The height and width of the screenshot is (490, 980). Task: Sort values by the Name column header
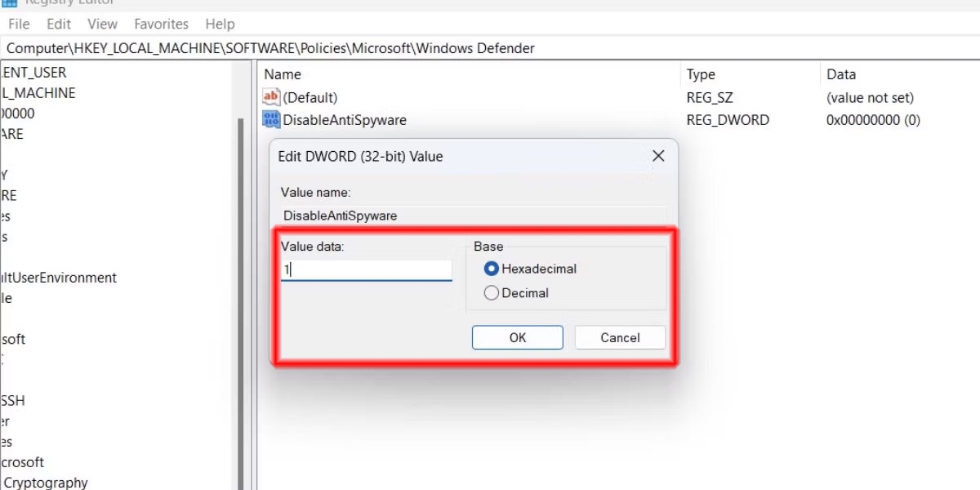[282, 73]
